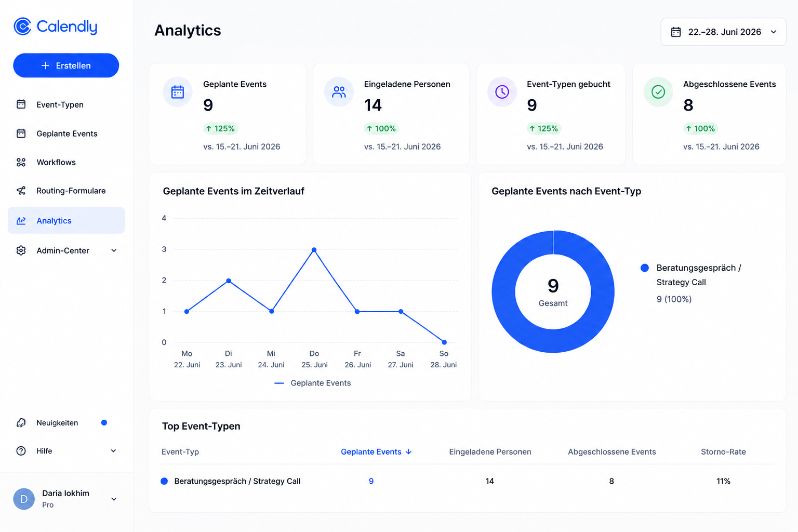Click the blue legend dot for Beratungsgespräch
The height and width of the screenshot is (532, 798).
click(645, 268)
